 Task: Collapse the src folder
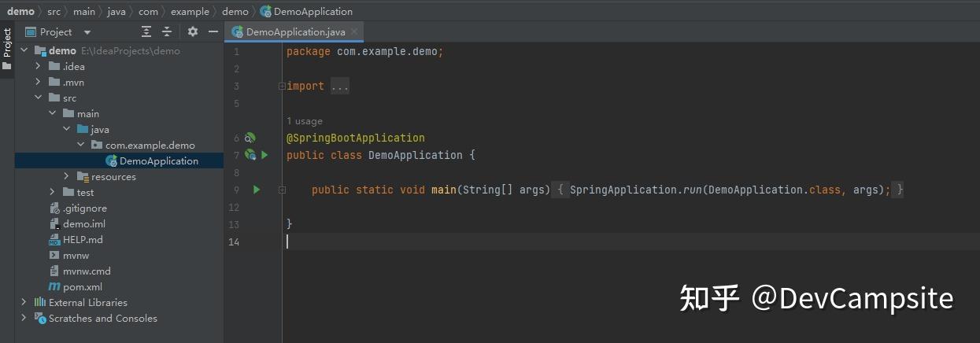pos(38,98)
